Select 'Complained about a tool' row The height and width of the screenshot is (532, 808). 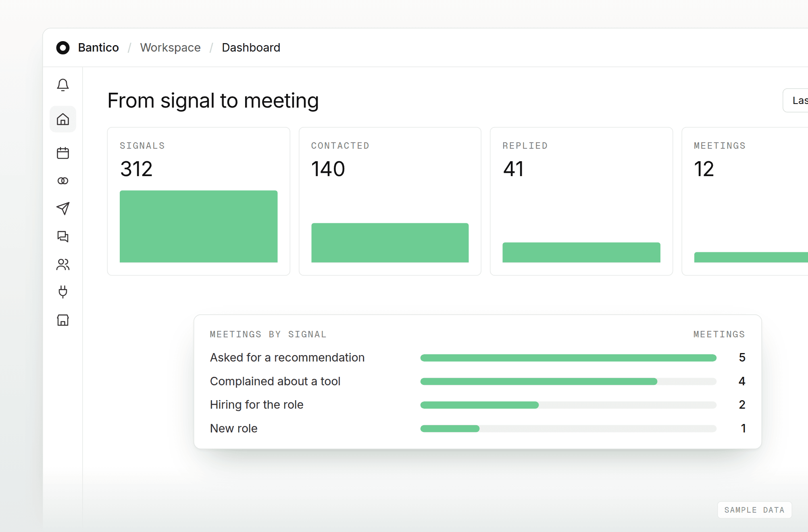pyautogui.click(x=477, y=381)
